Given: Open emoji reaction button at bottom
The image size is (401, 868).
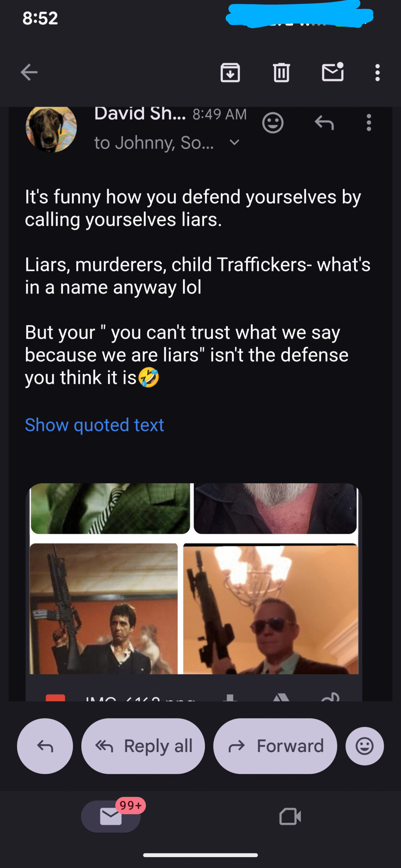Looking at the screenshot, I should tap(364, 746).
